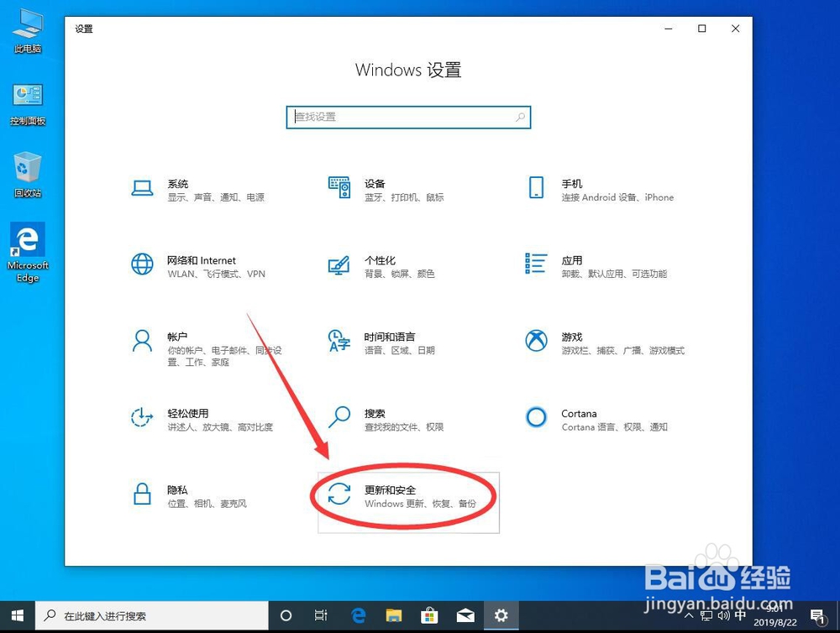
Task: Click the 应用 category title
Action: click(572, 260)
